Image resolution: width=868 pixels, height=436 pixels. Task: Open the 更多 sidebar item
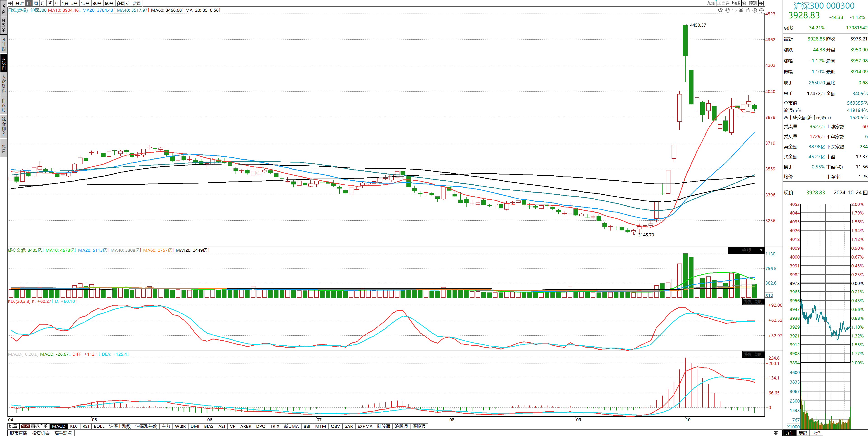[4, 148]
